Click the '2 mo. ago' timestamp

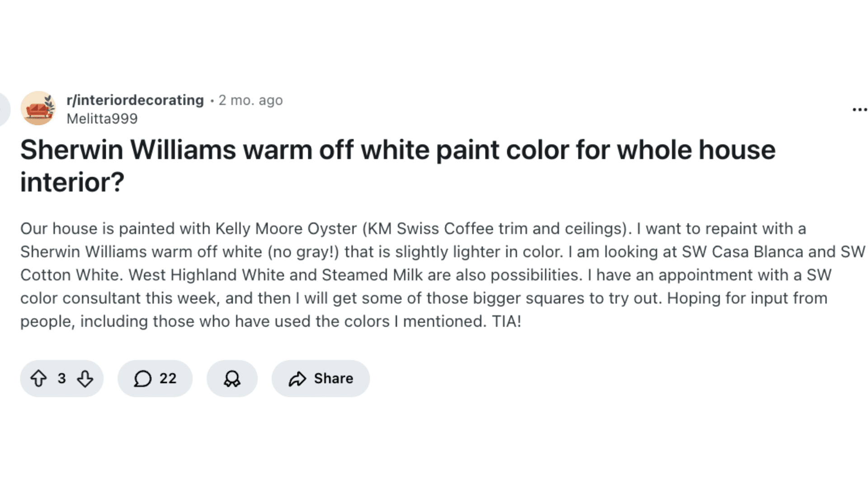tap(250, 100)
